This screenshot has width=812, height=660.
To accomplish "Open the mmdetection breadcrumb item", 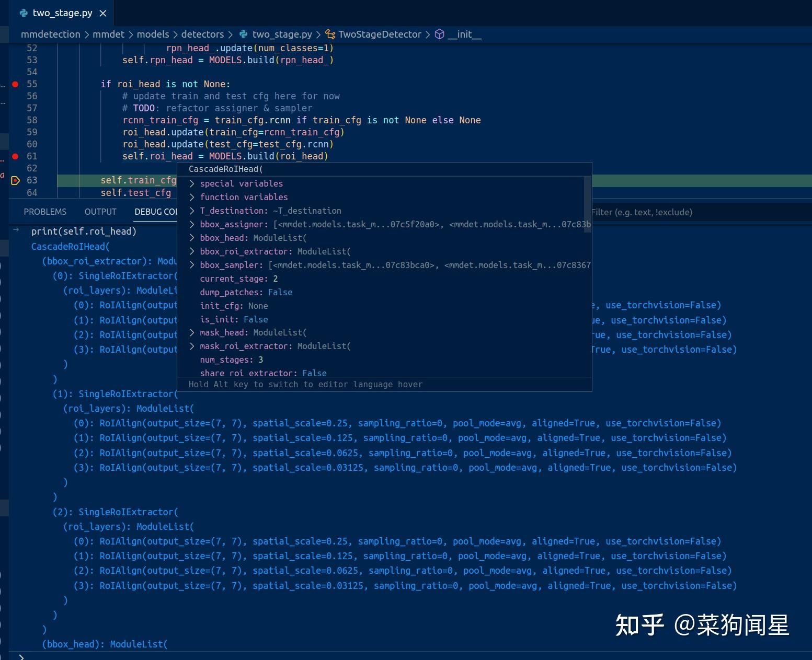I will [x=50, y=34].
